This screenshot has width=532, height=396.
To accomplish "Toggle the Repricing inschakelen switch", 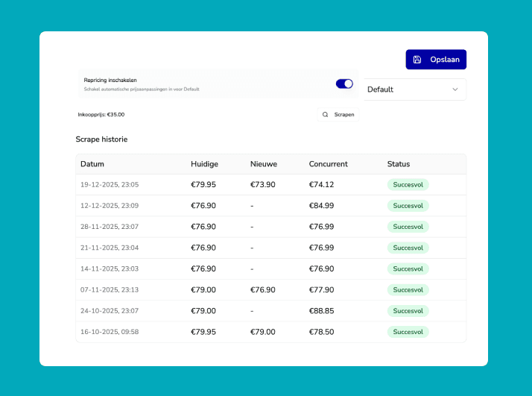I will (x=344, y=84).
